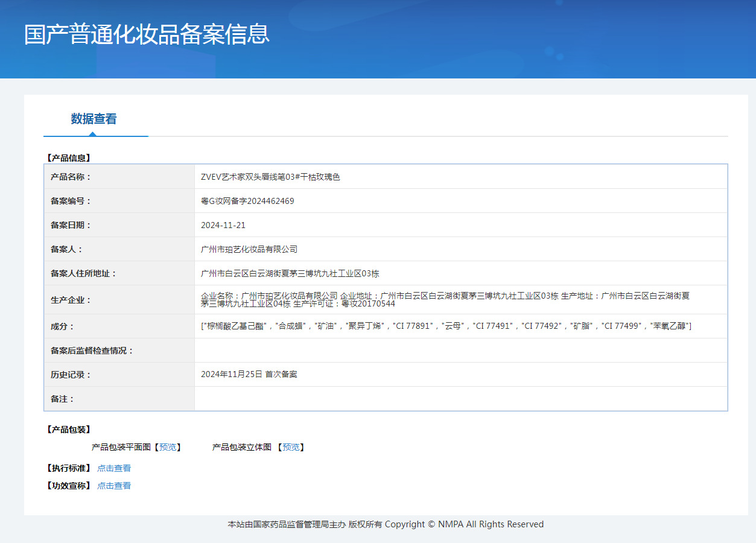Open 预览 link for 产品包装立体图
This screenshot has width=756, height=543.
coord(291,447)
